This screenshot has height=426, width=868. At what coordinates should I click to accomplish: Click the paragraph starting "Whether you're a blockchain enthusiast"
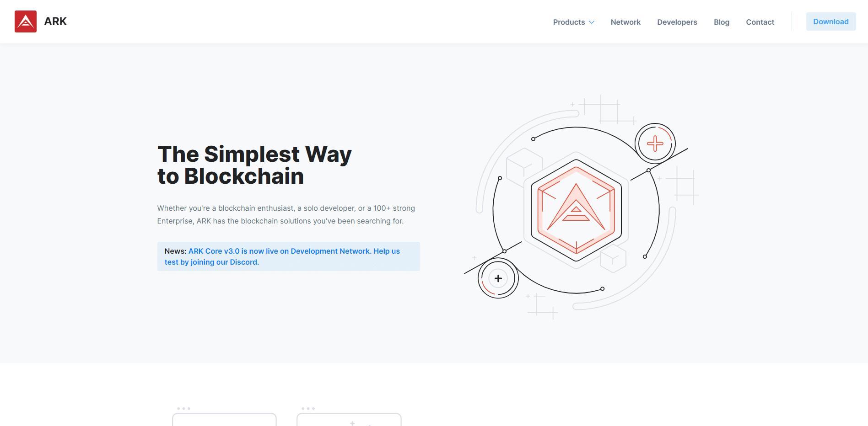(286, 214)
